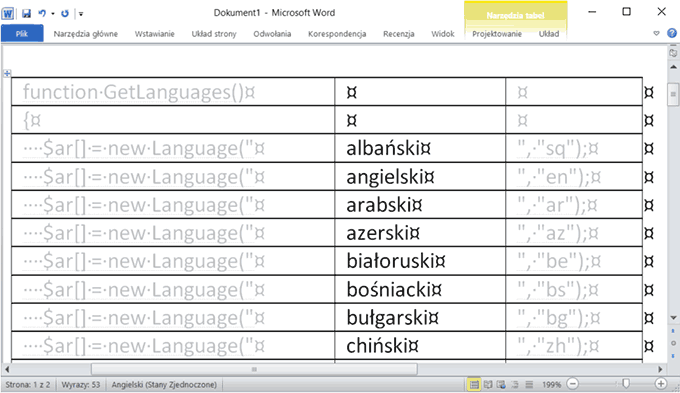Open the Widok tab
This screenshot has height=393, width=680.
pos(443,34)
